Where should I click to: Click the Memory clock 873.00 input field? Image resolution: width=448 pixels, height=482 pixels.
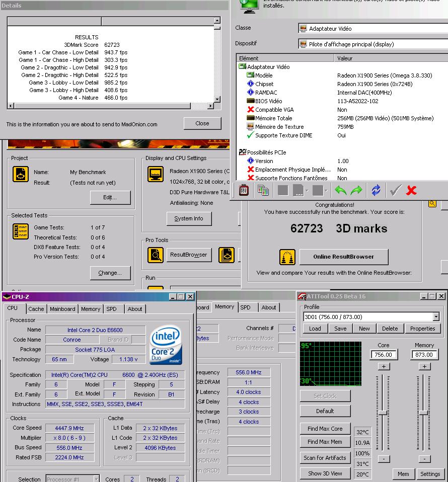(x=424, y=354)
